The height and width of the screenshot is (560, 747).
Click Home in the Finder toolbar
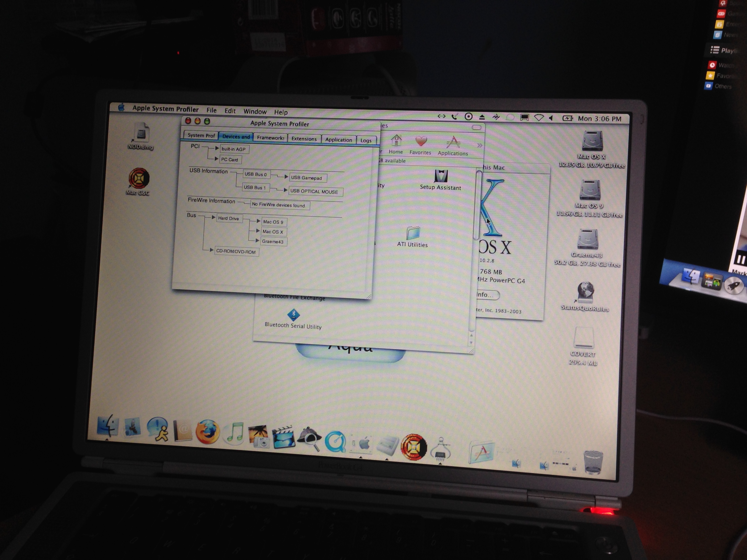pyautogui.click(x=396, y=144)
